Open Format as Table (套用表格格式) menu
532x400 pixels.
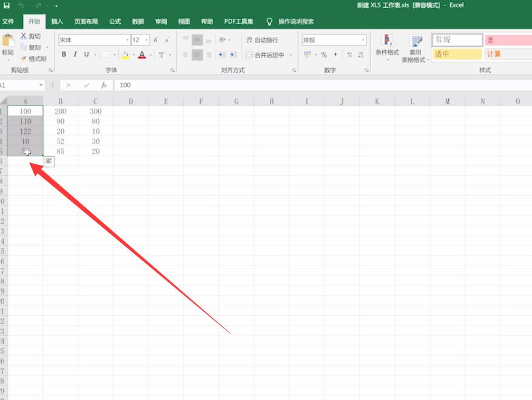(416, 48)
